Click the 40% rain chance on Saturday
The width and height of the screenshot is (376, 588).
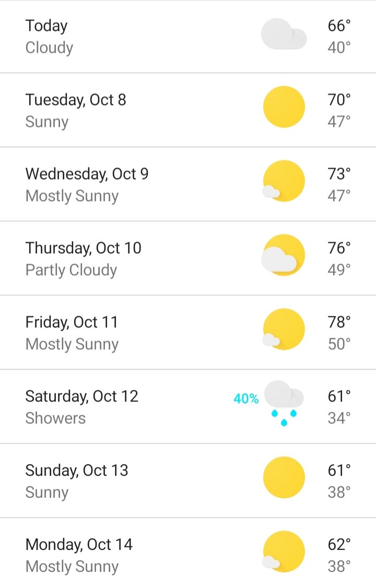pyautogui.click(x=246, y=398)
